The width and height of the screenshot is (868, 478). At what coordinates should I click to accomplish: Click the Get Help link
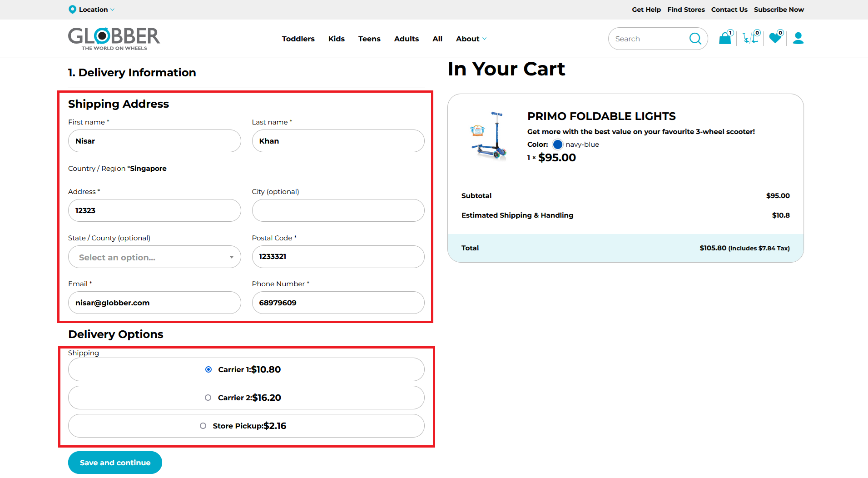[646, 10]
